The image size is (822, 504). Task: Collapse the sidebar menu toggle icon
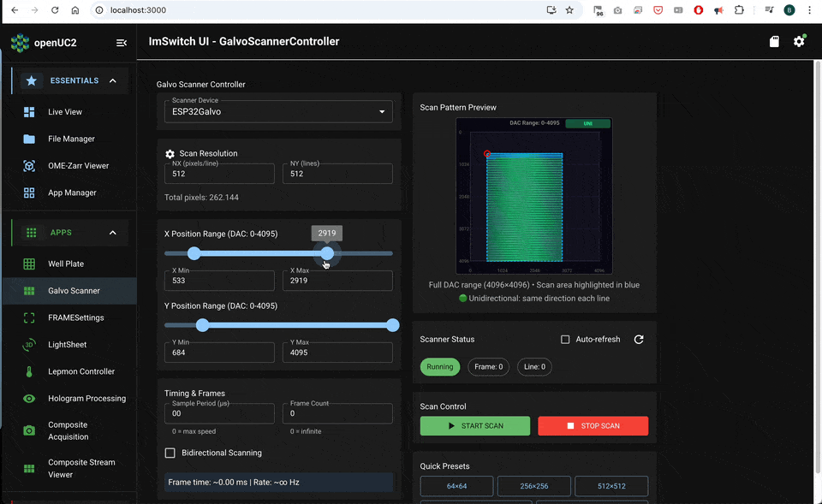click(x=122, y=43)
